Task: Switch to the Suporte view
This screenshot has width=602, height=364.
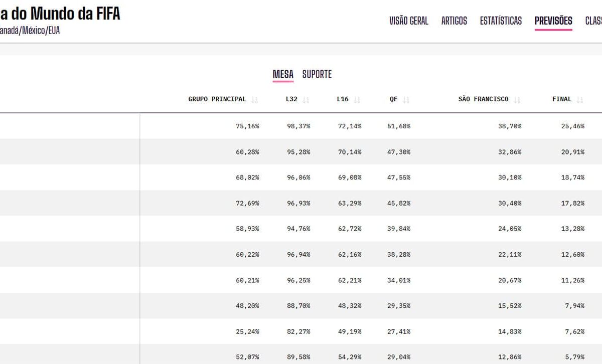Action: click(317, 74)
